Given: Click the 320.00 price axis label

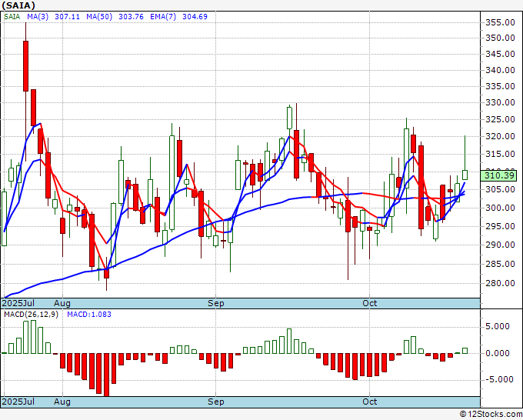Looking at the screenshot, I should pyautogui.click(x=500, y=136).
